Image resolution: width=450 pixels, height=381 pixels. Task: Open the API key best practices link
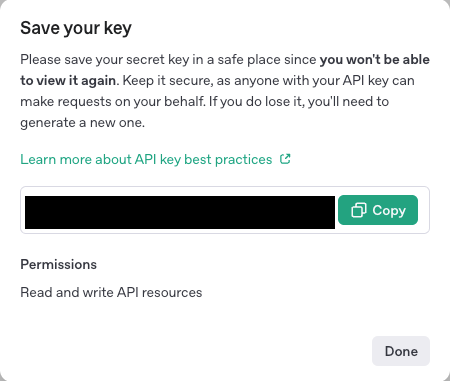coord(146,159)
